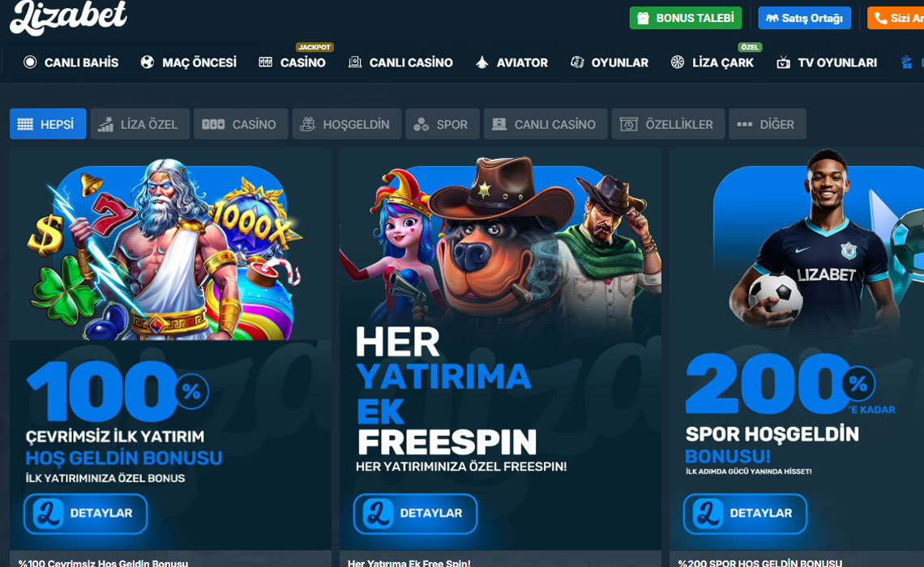924x567 pixels.
Task: Filter promotions by Hoşgeldin tab
Action: point(347,124)
